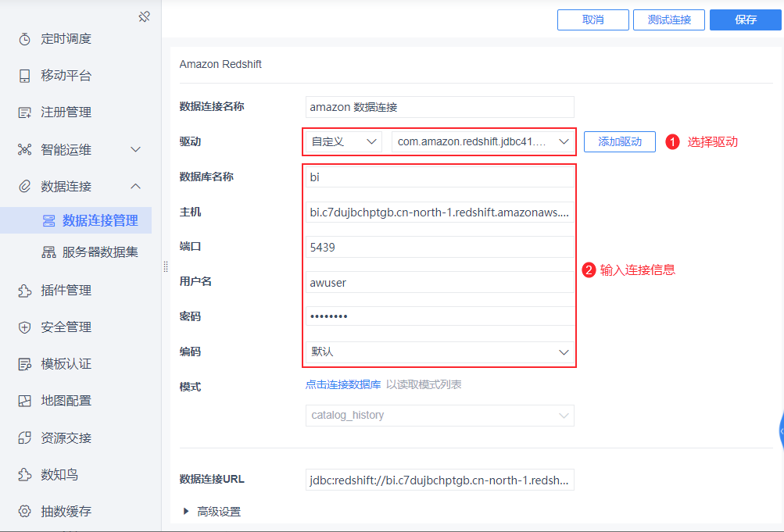The width and height of the screenshot is (784, 532).
Task: Open 抽数缓存 menu item
Action: coord(66,511)
